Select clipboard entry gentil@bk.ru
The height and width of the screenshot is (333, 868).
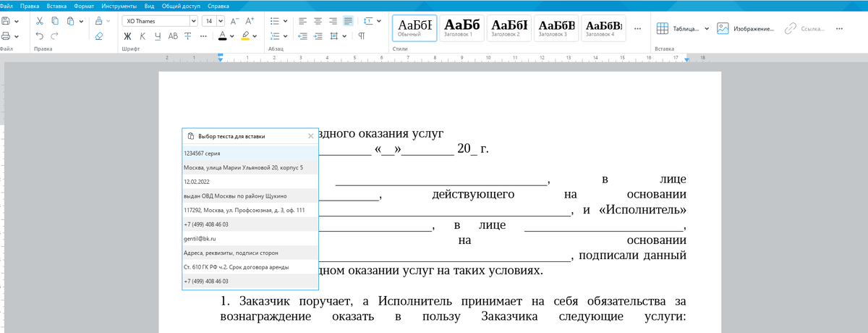click(250, 238)
